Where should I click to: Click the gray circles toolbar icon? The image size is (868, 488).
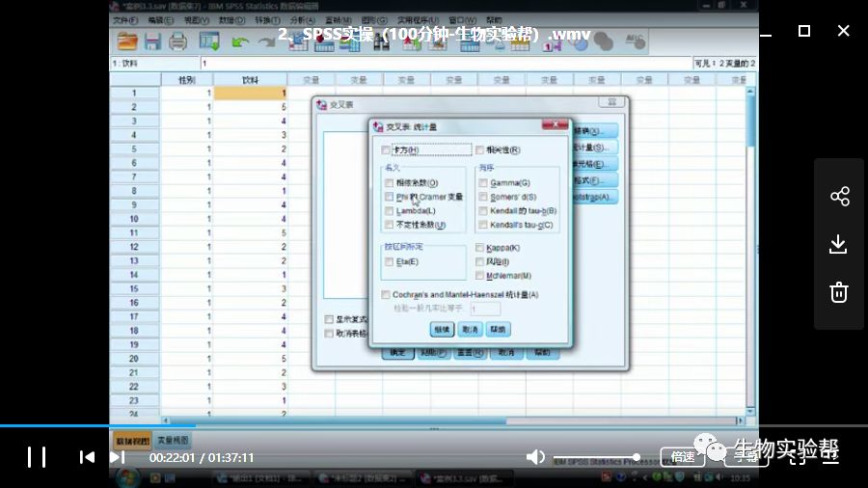pos(604,42)
